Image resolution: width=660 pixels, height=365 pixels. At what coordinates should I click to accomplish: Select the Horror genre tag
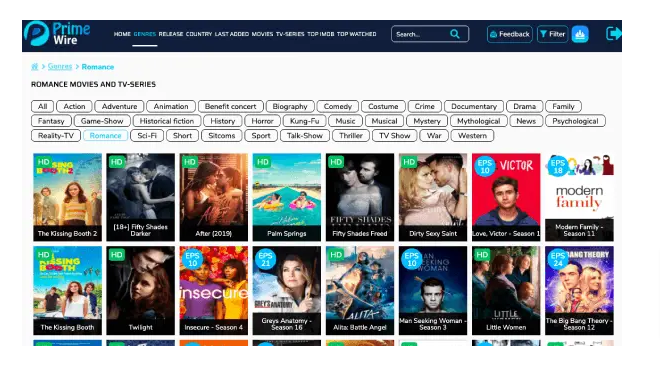tap(262, 121)
